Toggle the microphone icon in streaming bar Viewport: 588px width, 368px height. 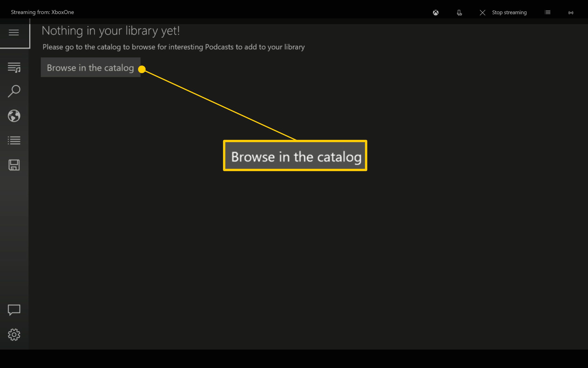point(459,12)
